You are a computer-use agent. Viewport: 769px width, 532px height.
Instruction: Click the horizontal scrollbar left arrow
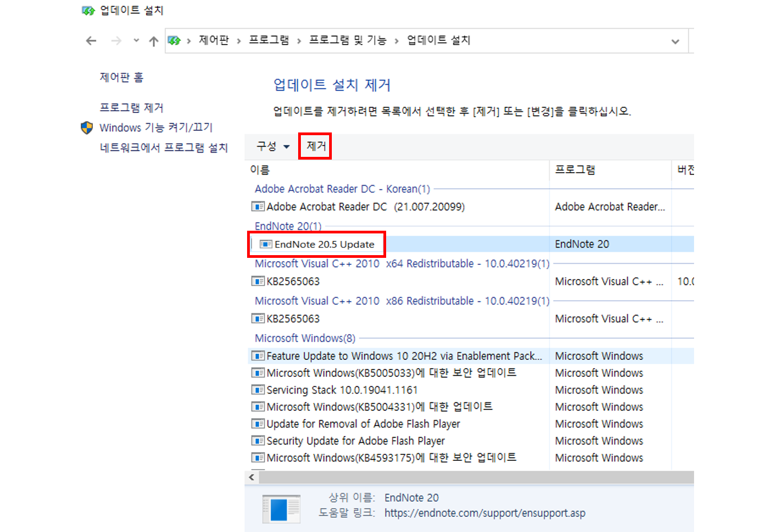[251, 477]
